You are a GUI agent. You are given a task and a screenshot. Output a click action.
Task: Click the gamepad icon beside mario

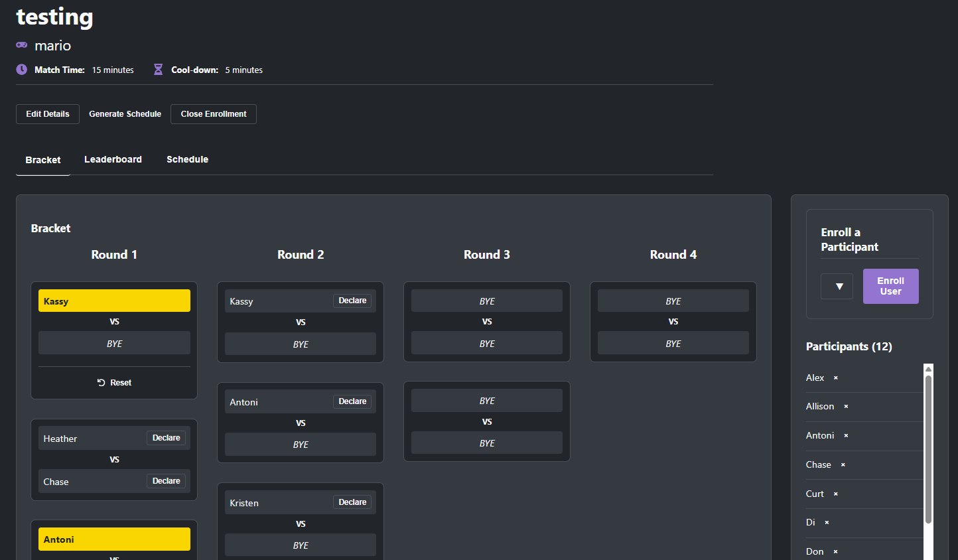point(22,45)
